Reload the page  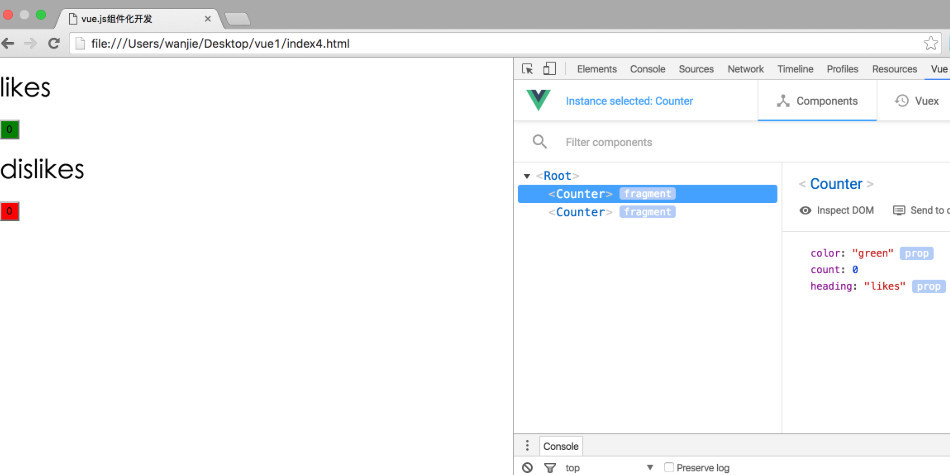[54, 43]
